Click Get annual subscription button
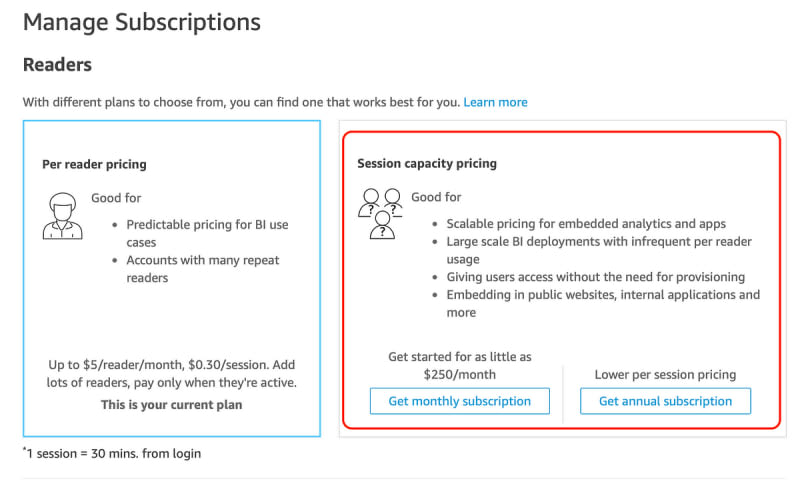The width and height of the screenshot is (800, 487). coord(665,401)
